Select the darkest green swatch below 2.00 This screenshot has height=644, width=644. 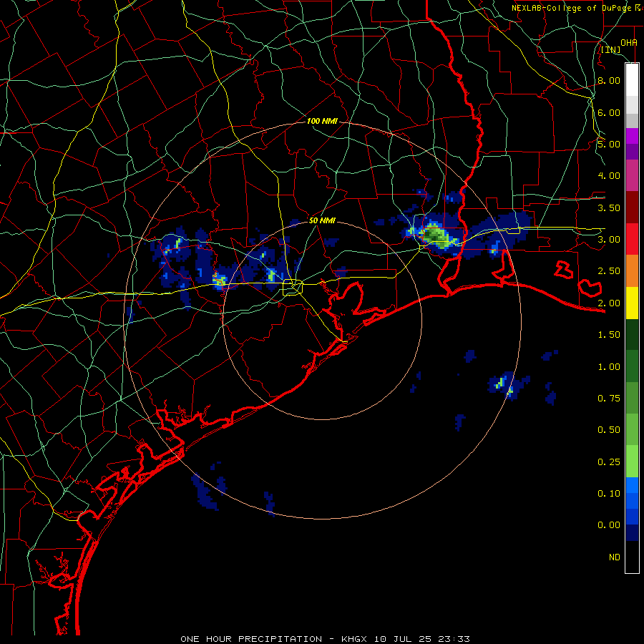632,335
